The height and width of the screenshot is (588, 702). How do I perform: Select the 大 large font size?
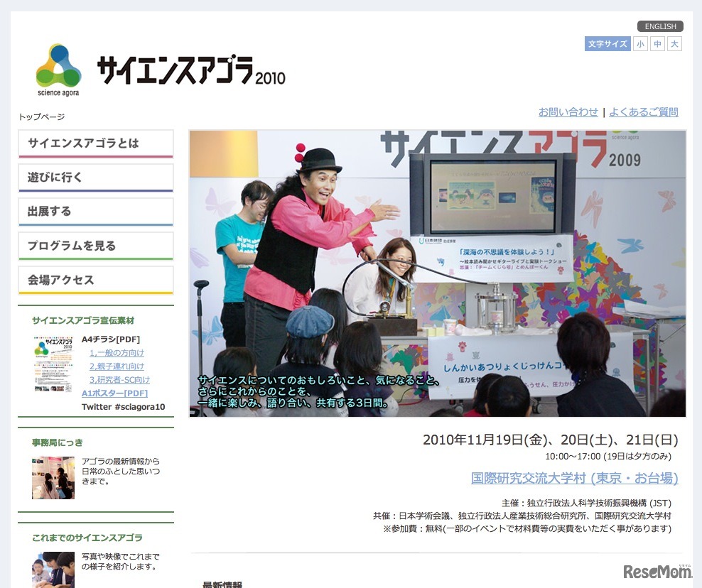(674, 43)
